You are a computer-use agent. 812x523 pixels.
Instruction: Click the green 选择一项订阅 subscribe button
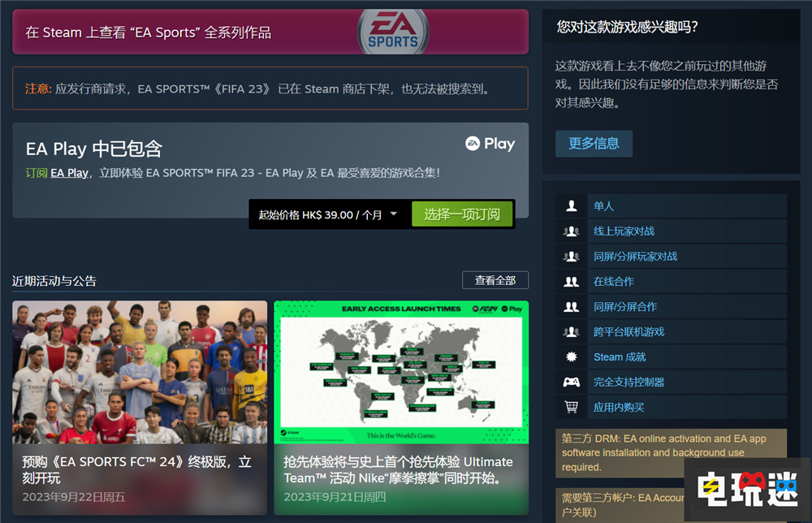tap(462, 214)
